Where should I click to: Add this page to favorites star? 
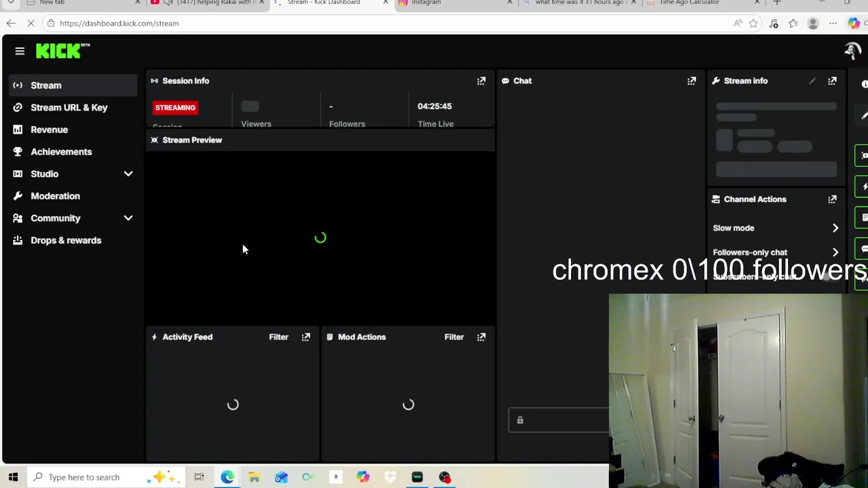(753, 23)
